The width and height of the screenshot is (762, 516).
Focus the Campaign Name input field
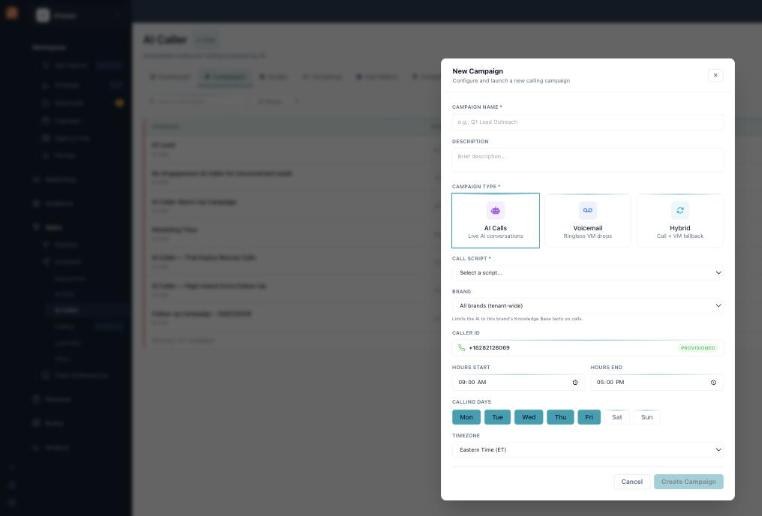[588, 122]
